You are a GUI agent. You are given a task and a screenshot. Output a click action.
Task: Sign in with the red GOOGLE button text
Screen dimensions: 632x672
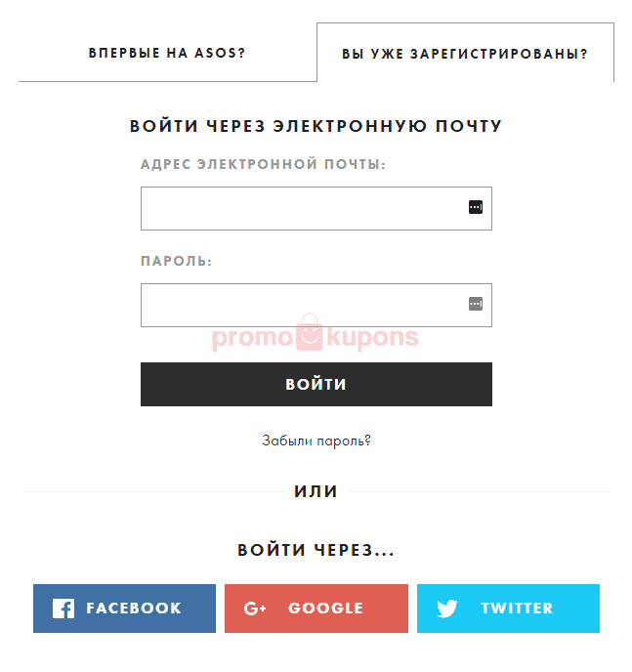[x=325, y=609]
